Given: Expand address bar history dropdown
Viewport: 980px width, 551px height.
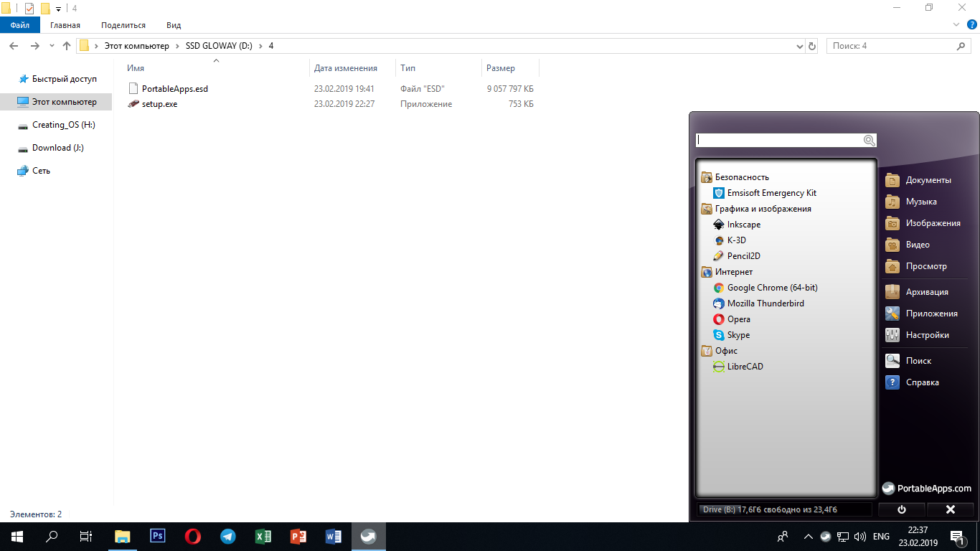Looking at the screenshot, I should [800, 46].
